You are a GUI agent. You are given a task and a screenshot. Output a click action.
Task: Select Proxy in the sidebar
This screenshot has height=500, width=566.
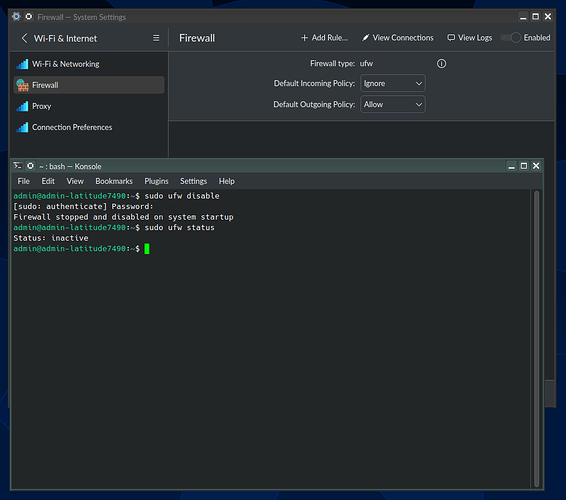[89, 106]
